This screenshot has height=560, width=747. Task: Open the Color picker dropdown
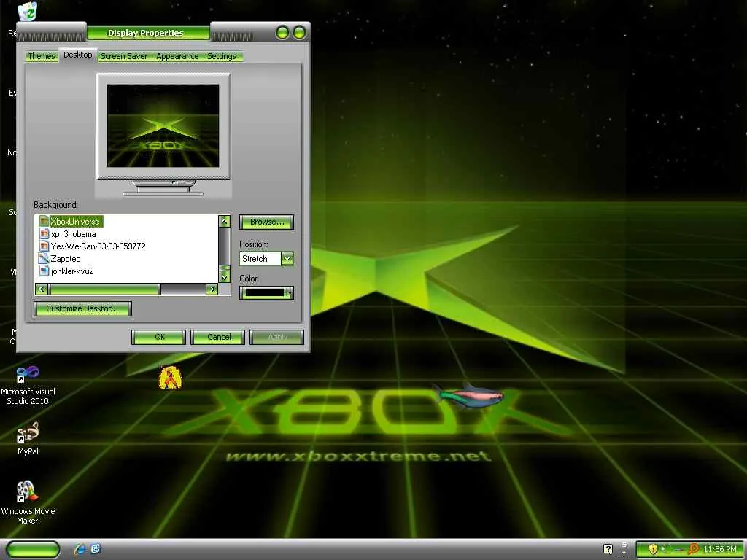pyautogui.click(x=267, y=293)
